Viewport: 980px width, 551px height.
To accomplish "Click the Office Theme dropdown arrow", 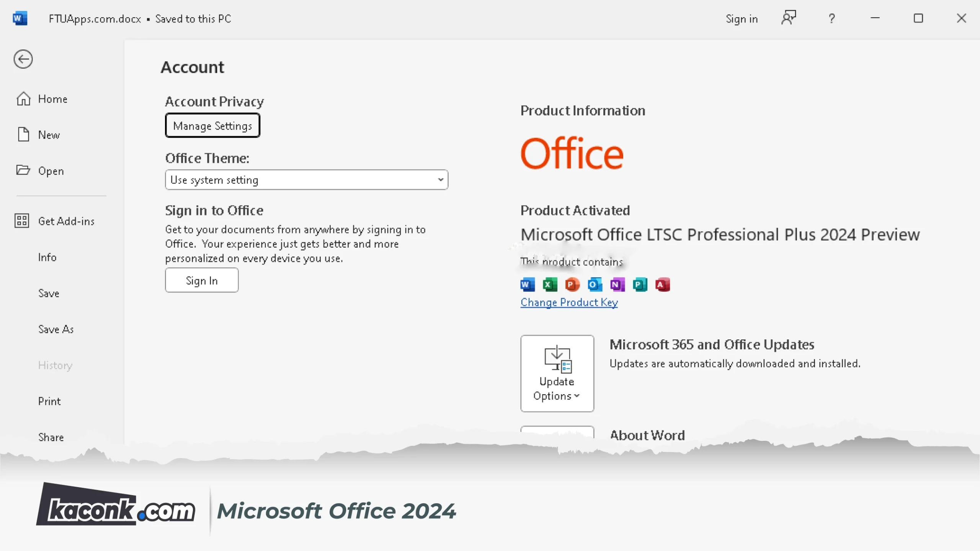I will [x=441, y=180].
